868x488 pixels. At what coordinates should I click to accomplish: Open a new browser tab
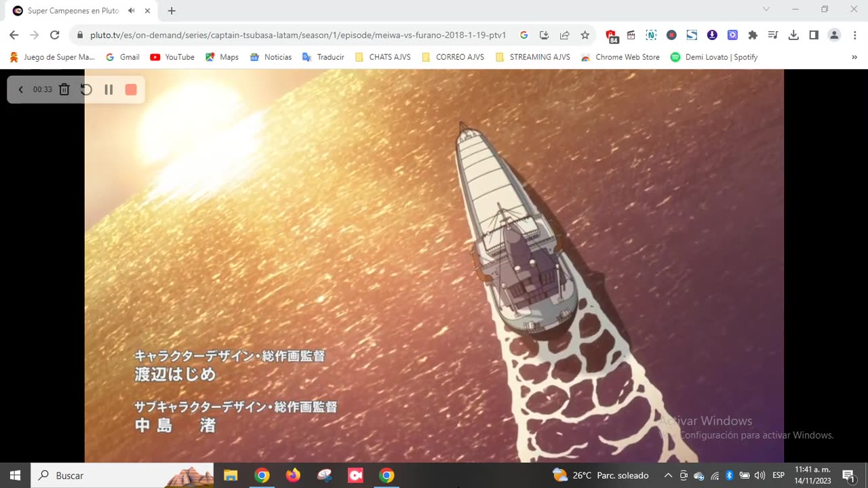click(x=172, y=11)
